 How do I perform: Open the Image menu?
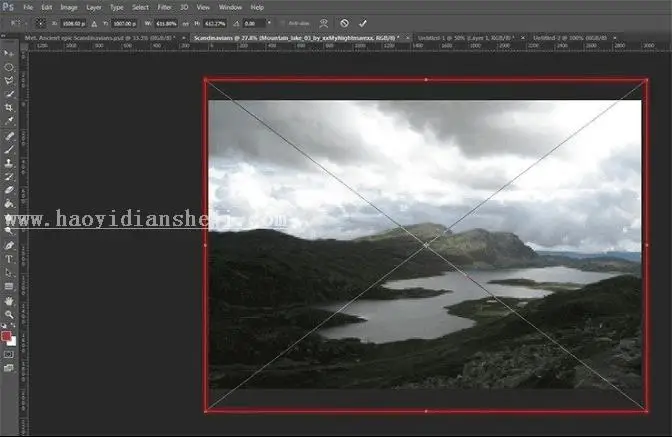[x=69, y=7]
